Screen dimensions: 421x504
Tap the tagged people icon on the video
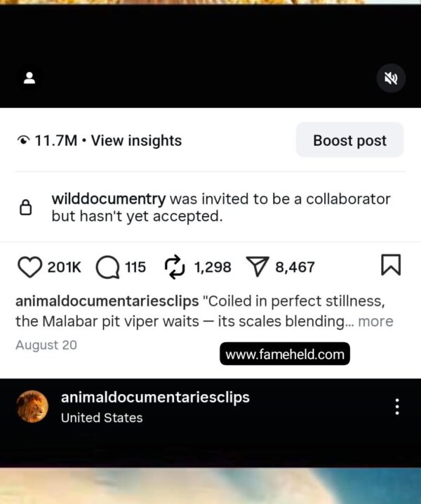pyautogui.click(x=29, y=78)
